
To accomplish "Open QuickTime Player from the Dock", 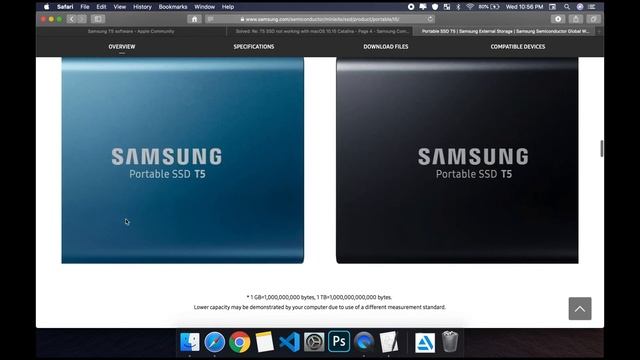I will coord(364,342).
